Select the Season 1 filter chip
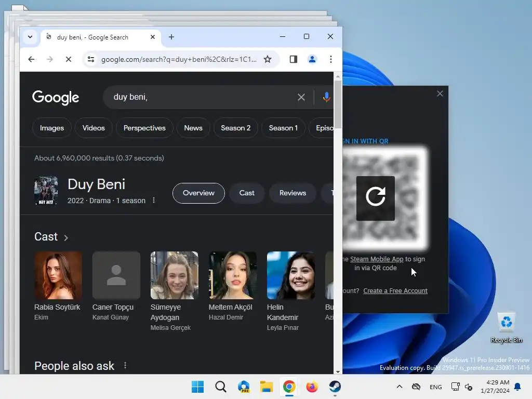 tap(283, 128)
